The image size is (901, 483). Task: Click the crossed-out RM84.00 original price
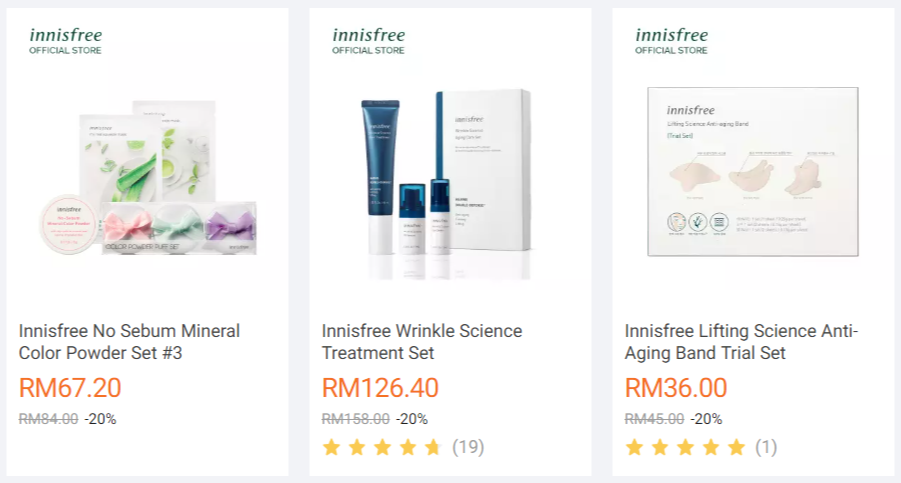pyautogui.click(x=48, y=419)
